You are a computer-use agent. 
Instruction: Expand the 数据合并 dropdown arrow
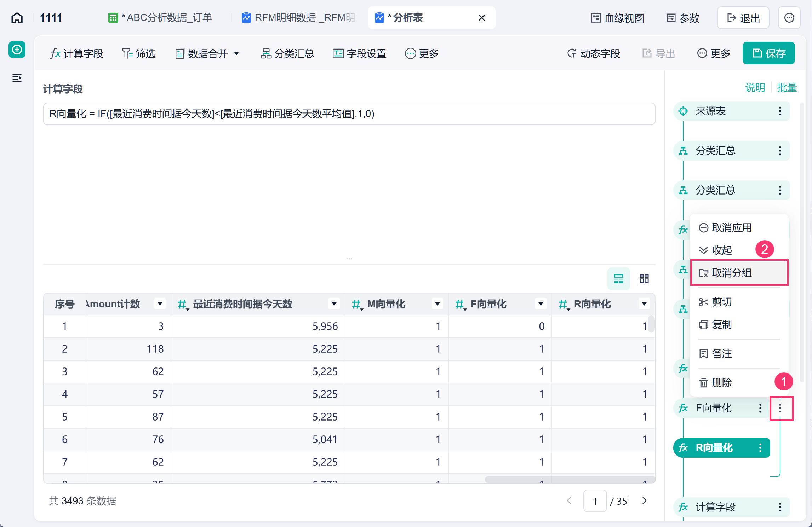pos(236,53)
